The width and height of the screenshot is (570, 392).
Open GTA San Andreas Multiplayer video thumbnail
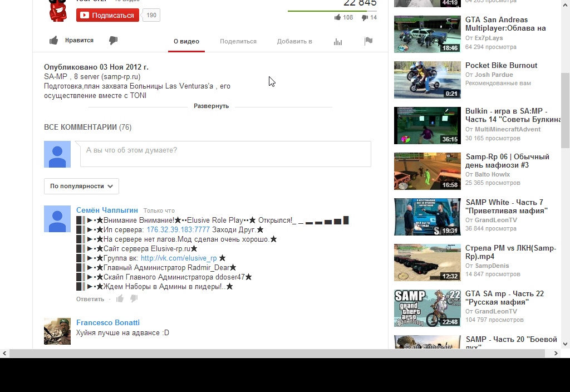(427, 34)
